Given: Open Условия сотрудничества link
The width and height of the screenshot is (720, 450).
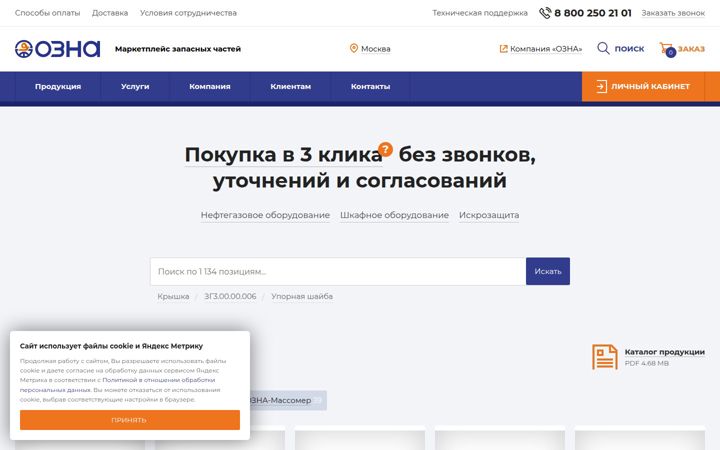Looking at the screenshot, I should [188, 13].
